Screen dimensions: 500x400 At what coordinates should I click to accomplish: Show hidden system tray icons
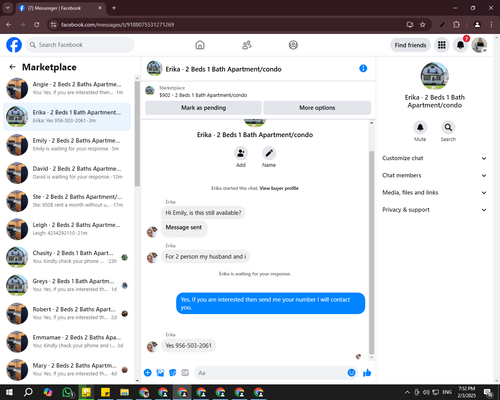click(407, 392)
